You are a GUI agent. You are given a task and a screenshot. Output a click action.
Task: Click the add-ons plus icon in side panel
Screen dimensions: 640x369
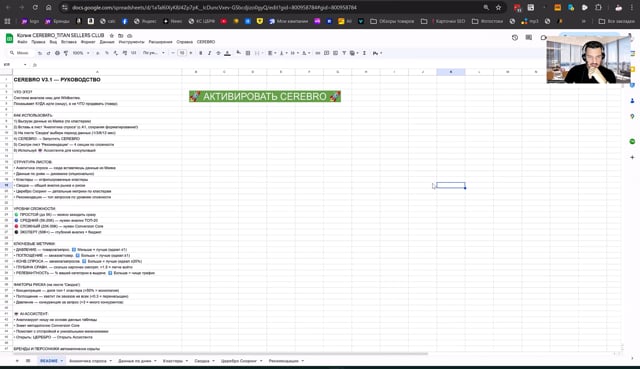(x=632, y=157)
